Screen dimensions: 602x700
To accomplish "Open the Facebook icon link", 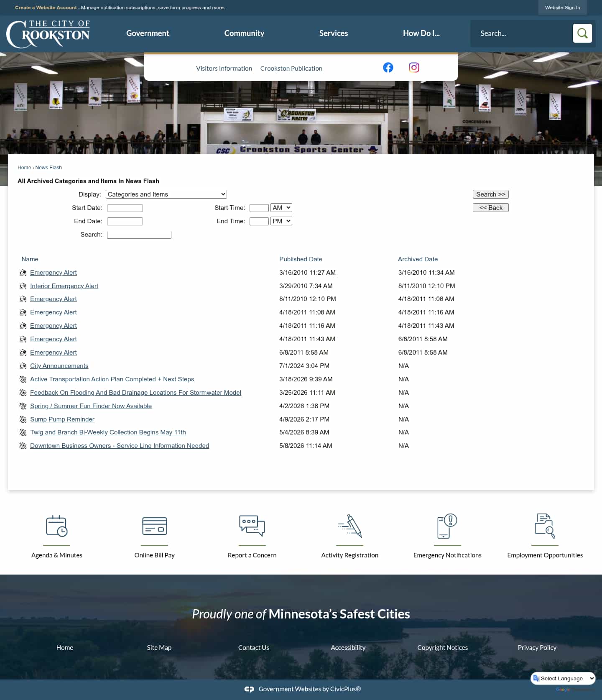I will (x=388, y=67).
